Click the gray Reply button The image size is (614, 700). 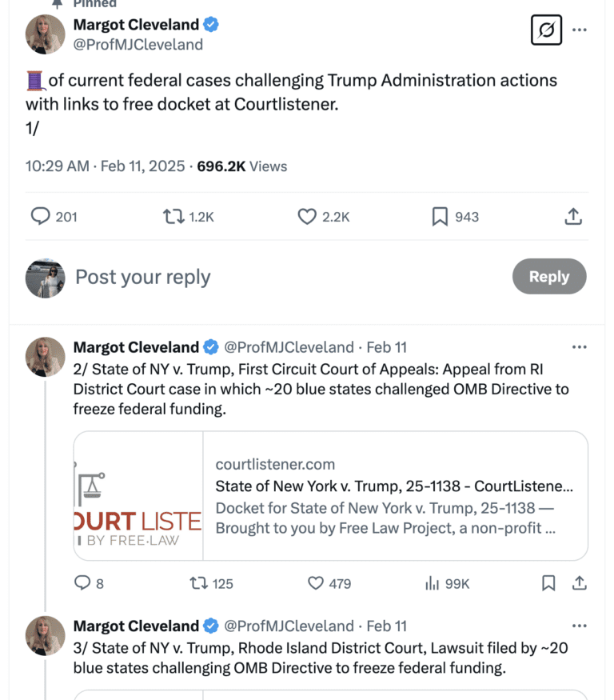[549, 276]
